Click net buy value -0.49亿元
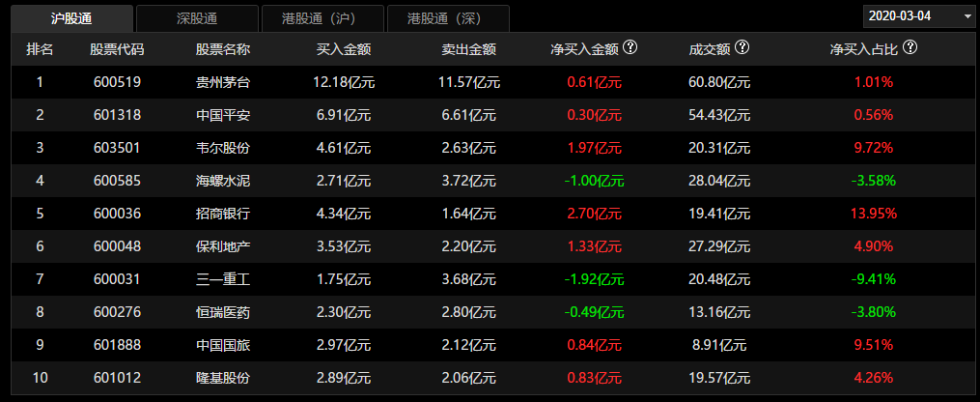980x402 pixels. (594, 312)
